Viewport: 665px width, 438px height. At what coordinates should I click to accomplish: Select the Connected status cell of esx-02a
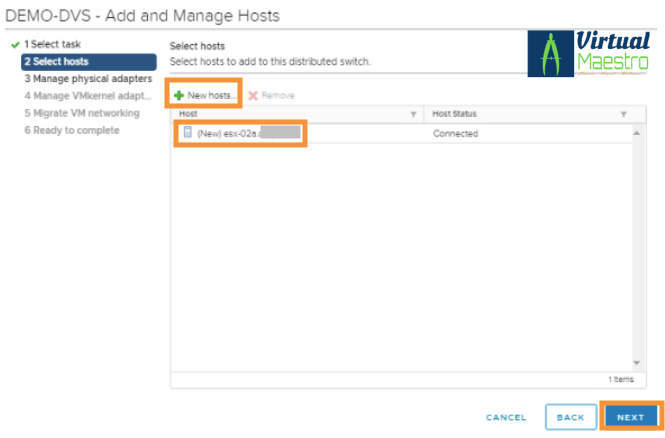455,133
